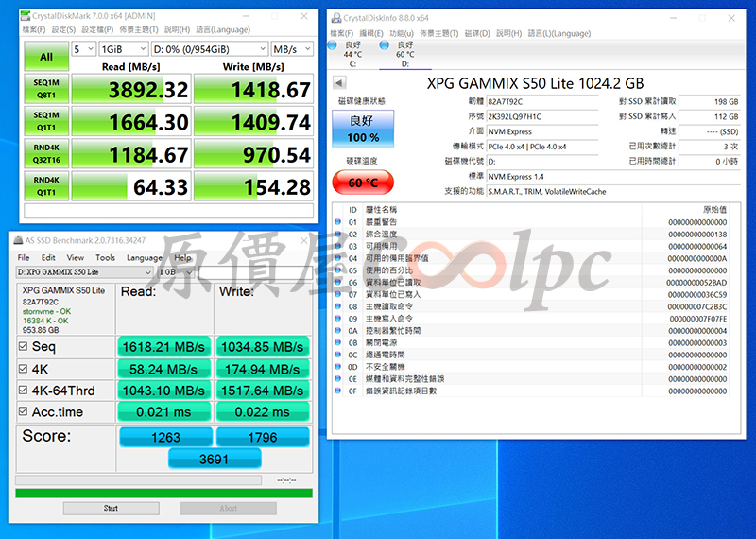Click the AS SSD Benchmark title icon
This screenshot has width=756, height=539.
(x=18, y=240)
